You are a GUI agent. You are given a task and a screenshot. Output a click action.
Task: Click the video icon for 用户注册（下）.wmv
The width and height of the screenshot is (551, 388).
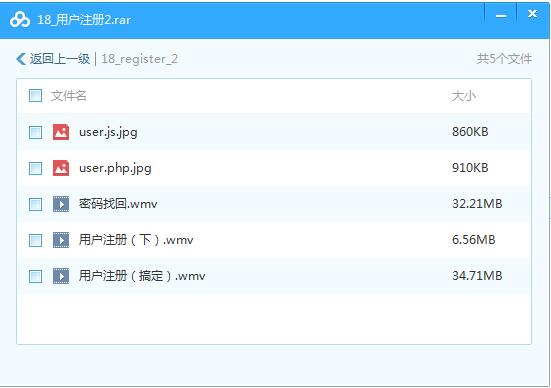click(61, 240)
